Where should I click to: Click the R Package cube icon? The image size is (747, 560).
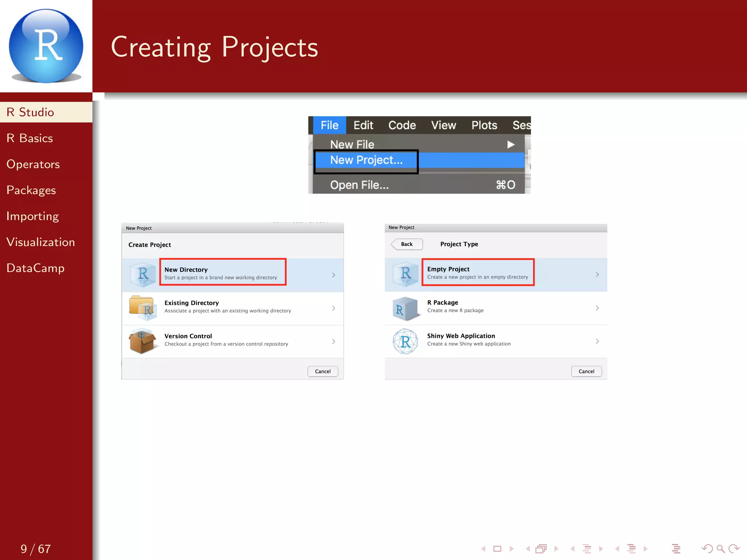click(x=405, y=309)
